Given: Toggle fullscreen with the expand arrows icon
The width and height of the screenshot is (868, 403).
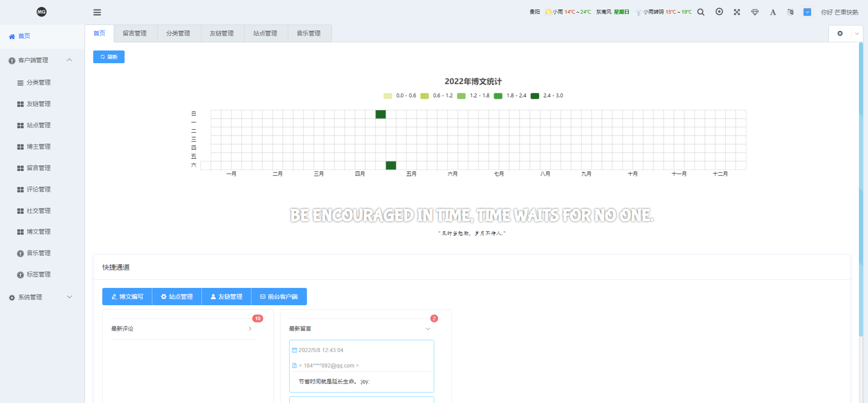Looking at the screenshot, I should tap(737, 12).
